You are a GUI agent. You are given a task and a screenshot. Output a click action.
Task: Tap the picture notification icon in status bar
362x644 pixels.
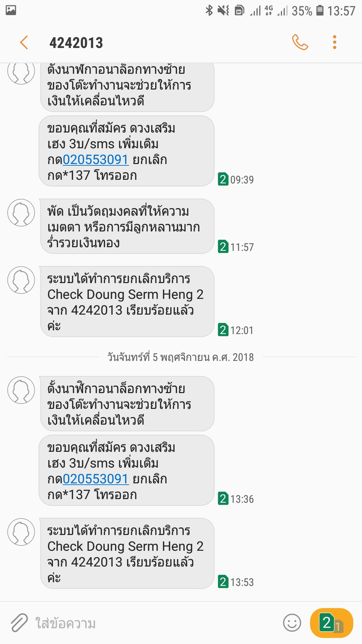[11, 10]
